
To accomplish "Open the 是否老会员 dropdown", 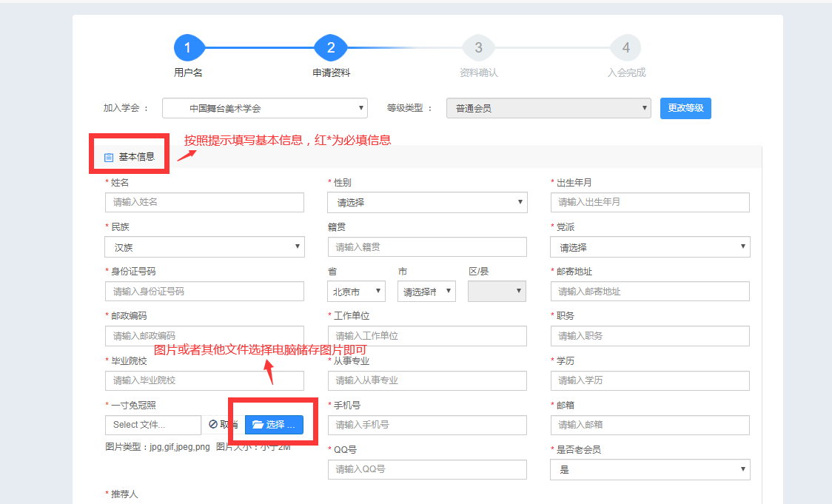I will pyautogui.click(x=650, y=469).
